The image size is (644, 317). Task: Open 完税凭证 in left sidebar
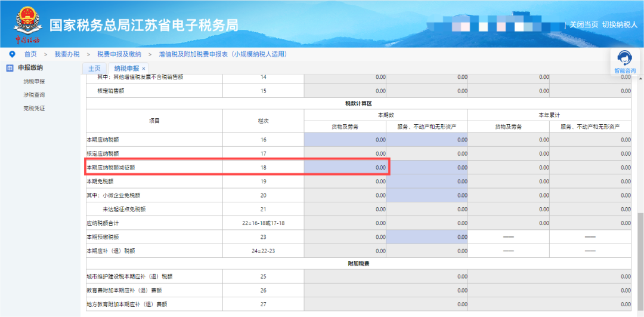[x=34, y=109]
